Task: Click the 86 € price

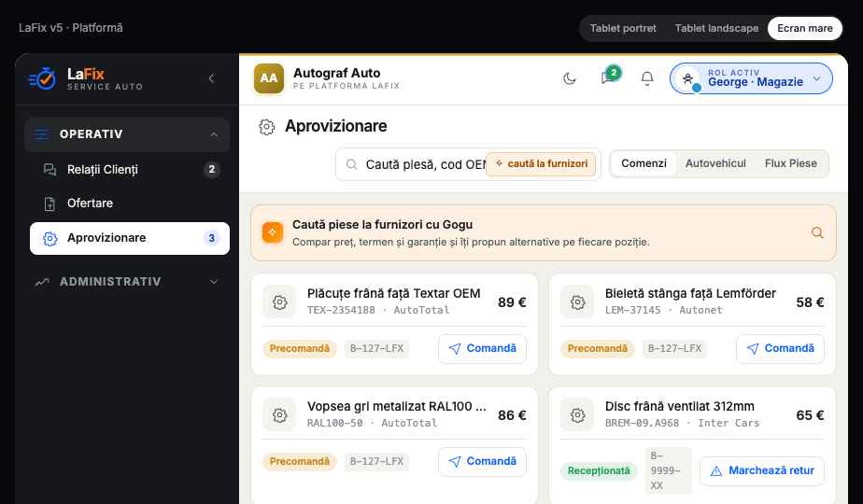Action: [x=512, y=415]
